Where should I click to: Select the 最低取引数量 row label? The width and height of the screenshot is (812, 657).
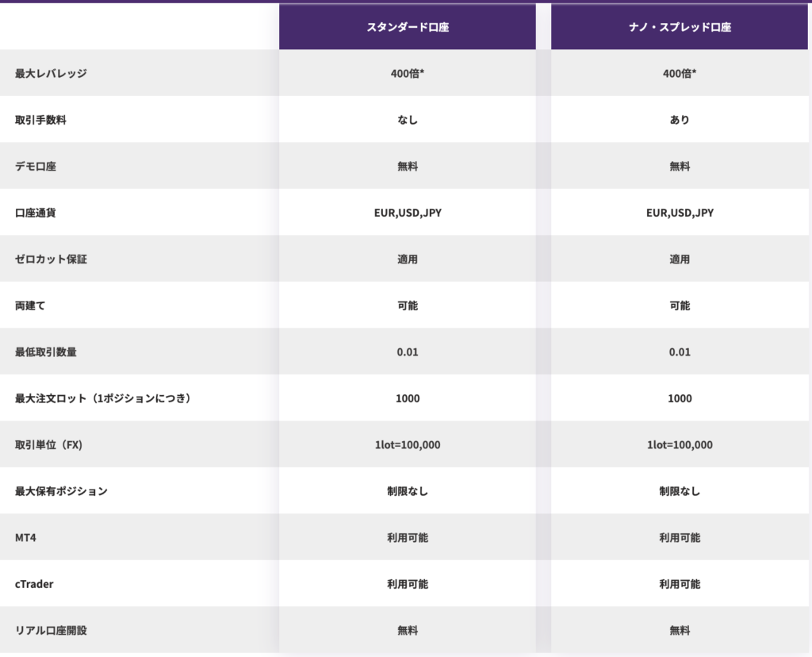click(x=45, y=352)
